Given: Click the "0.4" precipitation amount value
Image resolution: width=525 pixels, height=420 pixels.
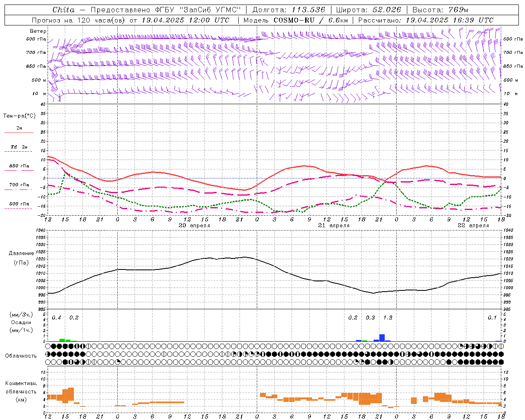Looking at the screenshot, I should click(x=57, y=318).
